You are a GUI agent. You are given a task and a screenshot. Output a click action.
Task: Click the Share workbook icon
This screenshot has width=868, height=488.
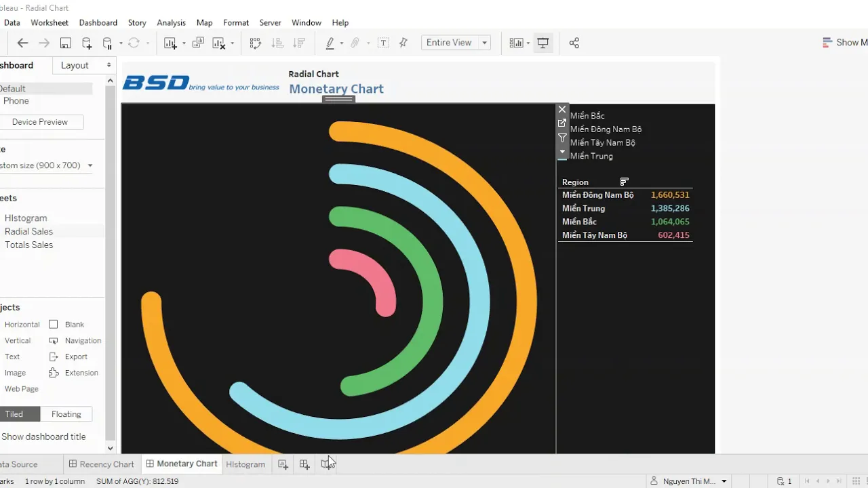(574, 43)
